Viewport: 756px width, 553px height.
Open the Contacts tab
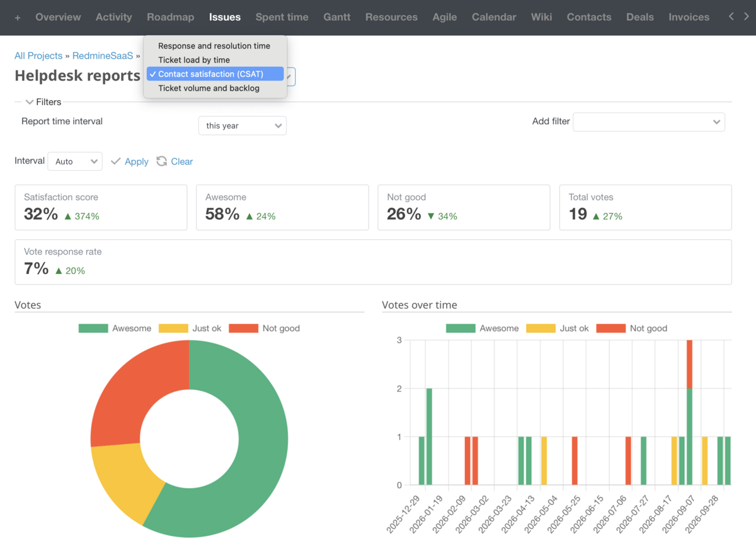(x=589, y=17)
